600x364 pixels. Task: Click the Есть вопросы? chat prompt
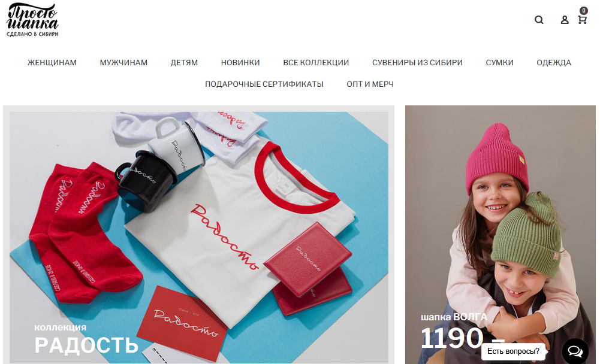coord(513,351)
